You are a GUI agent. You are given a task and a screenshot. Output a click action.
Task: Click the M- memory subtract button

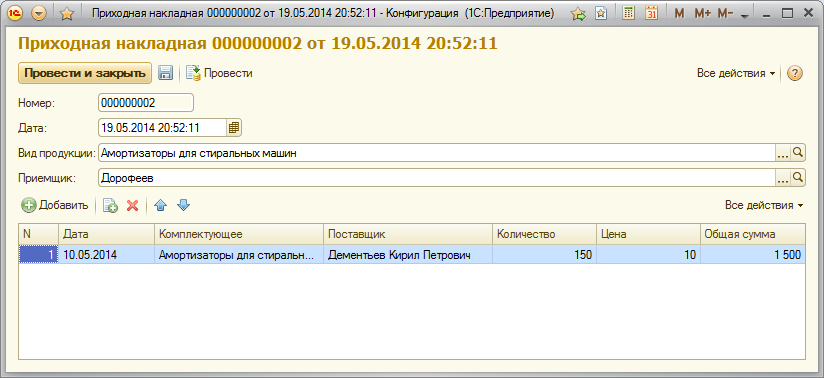[x=725, y=14]
